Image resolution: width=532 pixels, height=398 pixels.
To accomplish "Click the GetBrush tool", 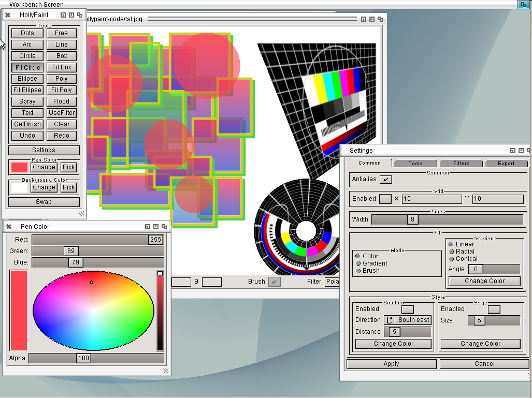I will point(27,124).
